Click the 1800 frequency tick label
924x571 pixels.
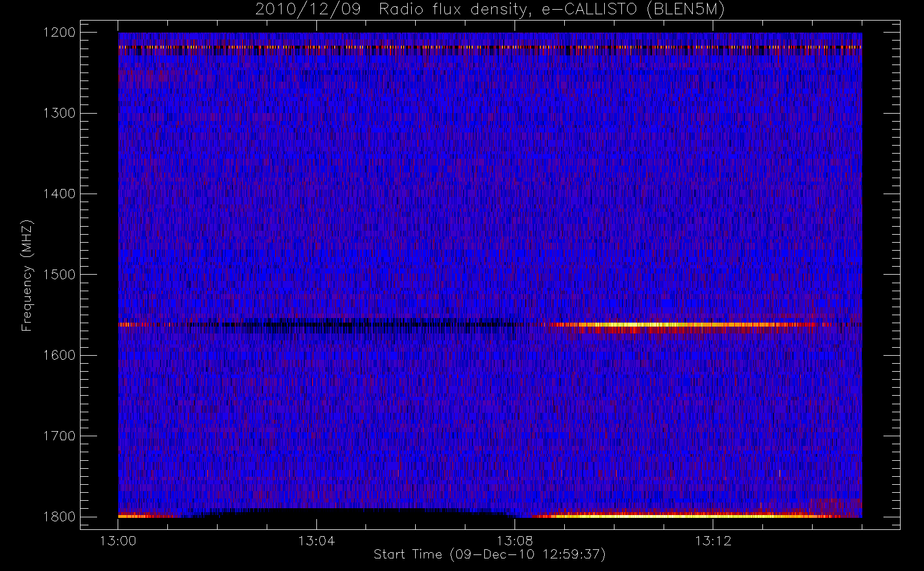[x=59, y=517]
